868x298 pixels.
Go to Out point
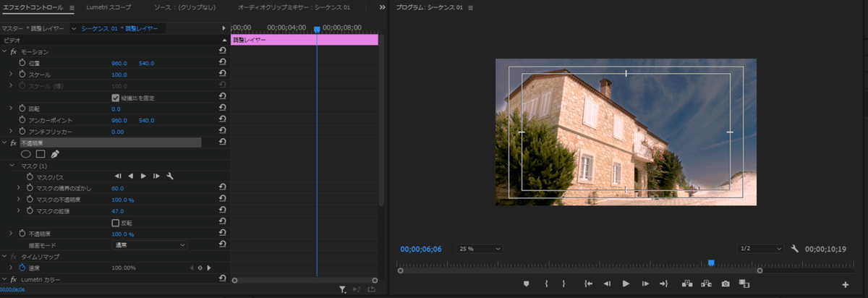[663, 284]
